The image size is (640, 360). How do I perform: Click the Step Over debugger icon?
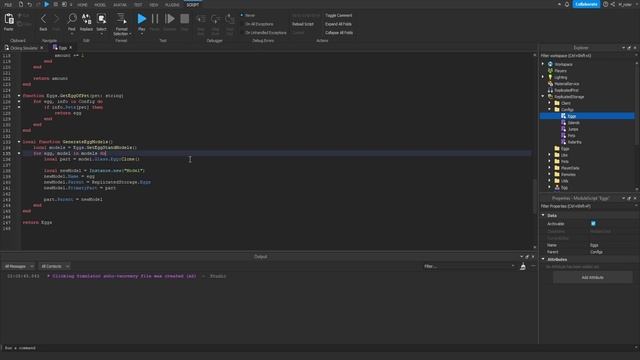[x=215, y=19]
